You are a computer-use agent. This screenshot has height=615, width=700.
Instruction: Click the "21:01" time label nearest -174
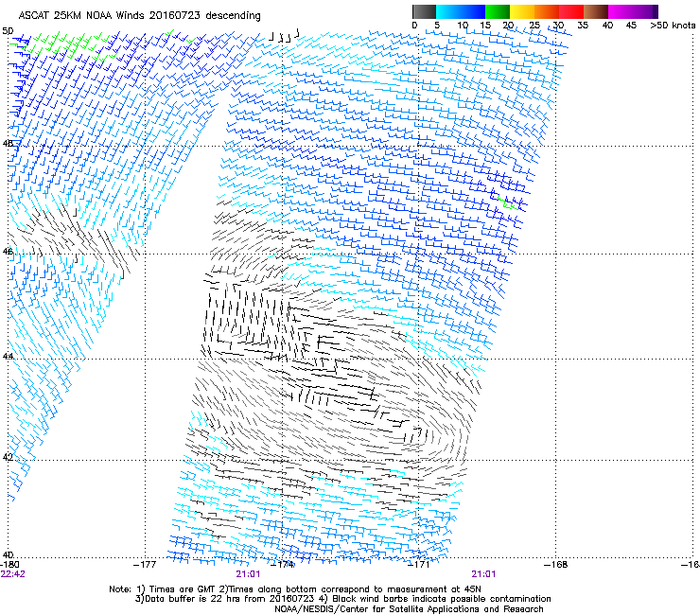pos(248,574)
